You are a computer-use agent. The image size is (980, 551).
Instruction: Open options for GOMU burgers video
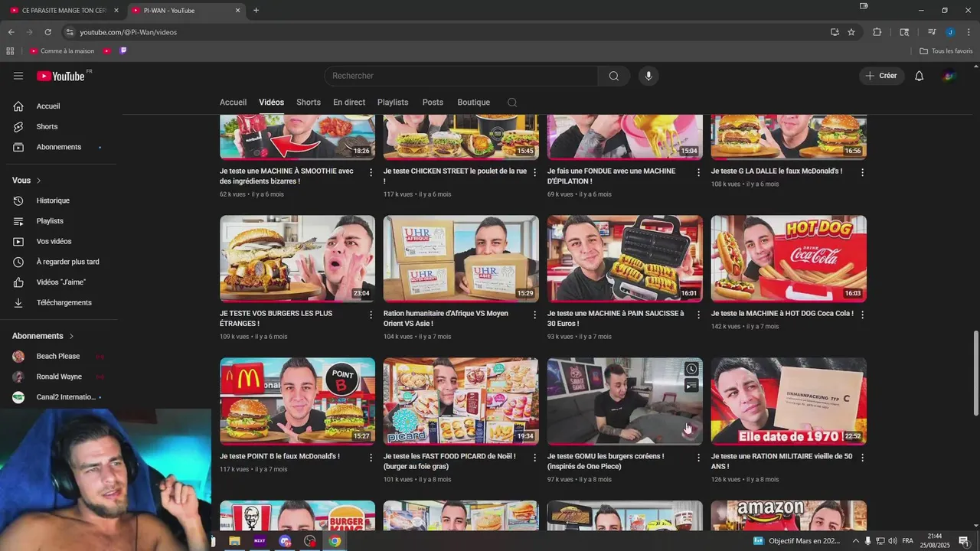(699, 458)
